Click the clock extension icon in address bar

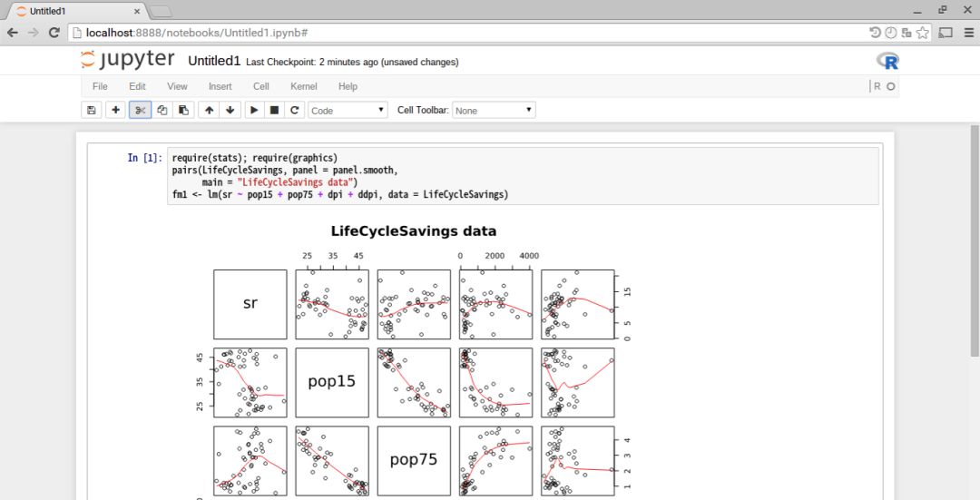coord(891,33)
